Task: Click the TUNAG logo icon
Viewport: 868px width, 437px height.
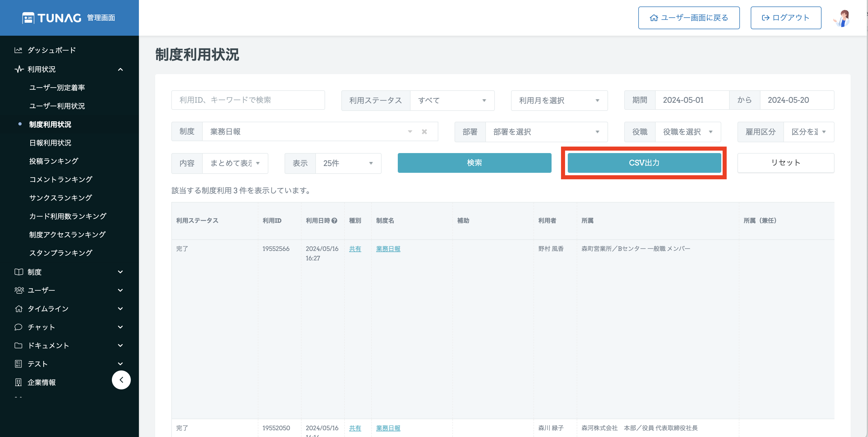Action: coord(28,18)
